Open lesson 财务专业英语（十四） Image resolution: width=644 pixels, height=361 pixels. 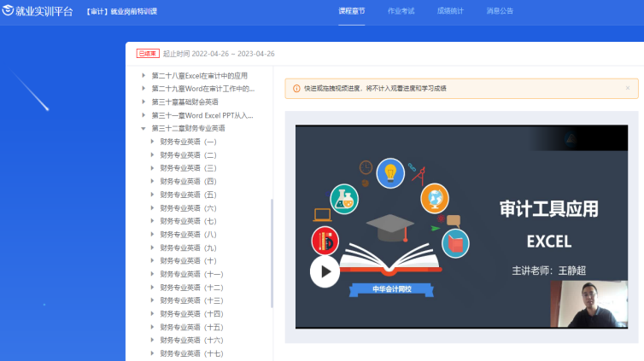[x=191, y=313]
